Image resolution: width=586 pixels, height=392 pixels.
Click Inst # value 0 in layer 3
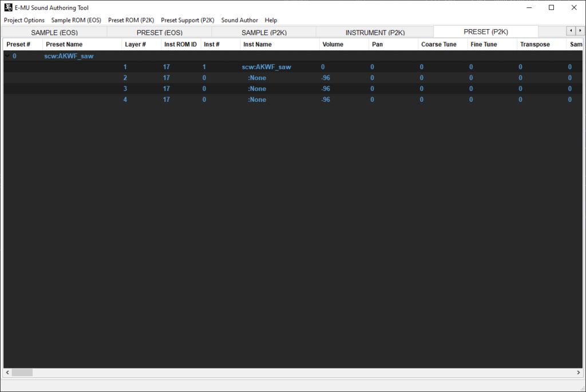click(x=204, y=89)
